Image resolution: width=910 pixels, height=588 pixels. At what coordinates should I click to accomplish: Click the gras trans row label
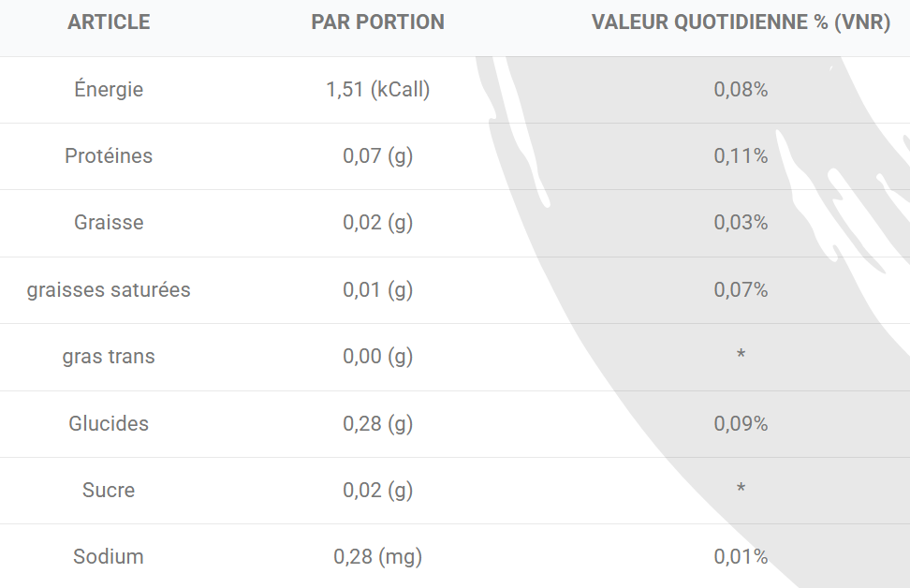pos(109,357)
